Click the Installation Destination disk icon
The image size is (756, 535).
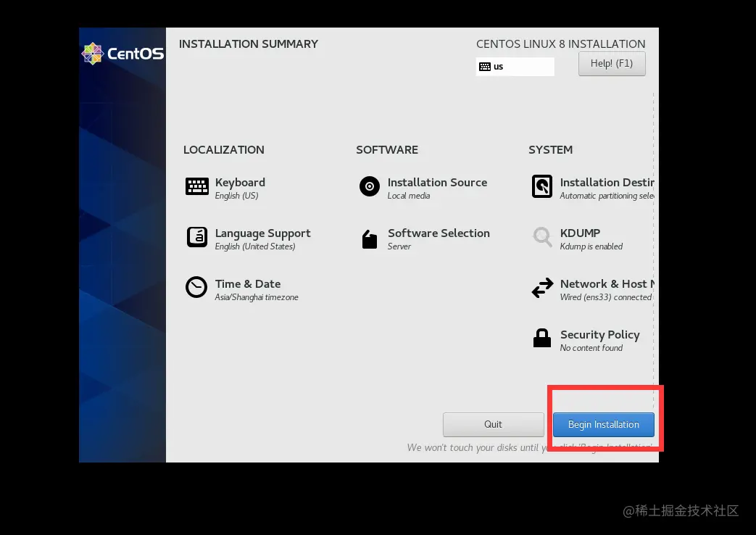coord(542,186)
